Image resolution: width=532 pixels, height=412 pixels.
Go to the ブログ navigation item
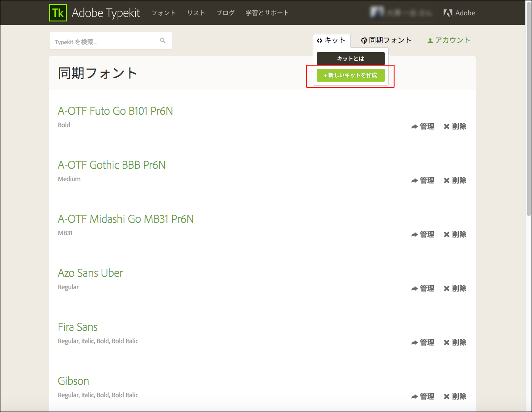point(226,13)
